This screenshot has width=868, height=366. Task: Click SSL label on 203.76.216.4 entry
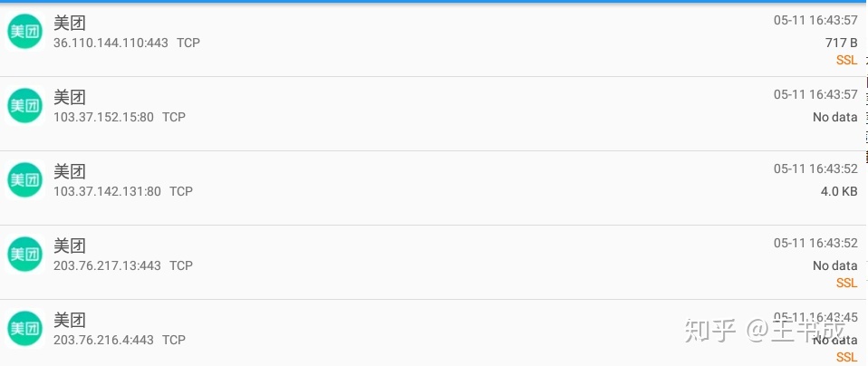(846, 357)
